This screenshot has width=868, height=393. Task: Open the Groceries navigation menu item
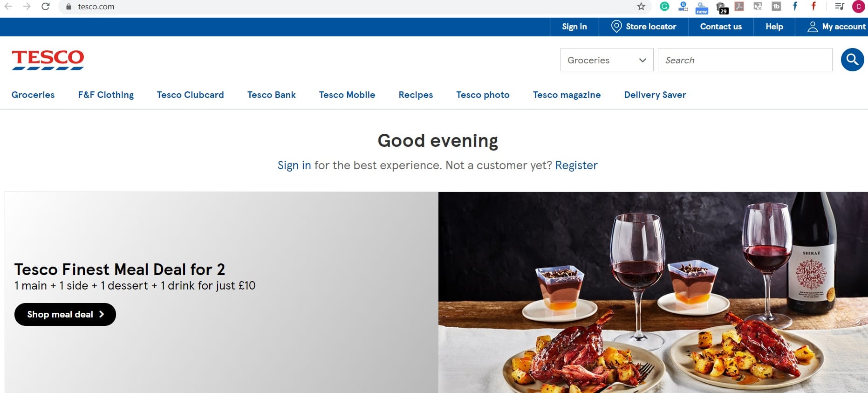click(x=33, y=95)
